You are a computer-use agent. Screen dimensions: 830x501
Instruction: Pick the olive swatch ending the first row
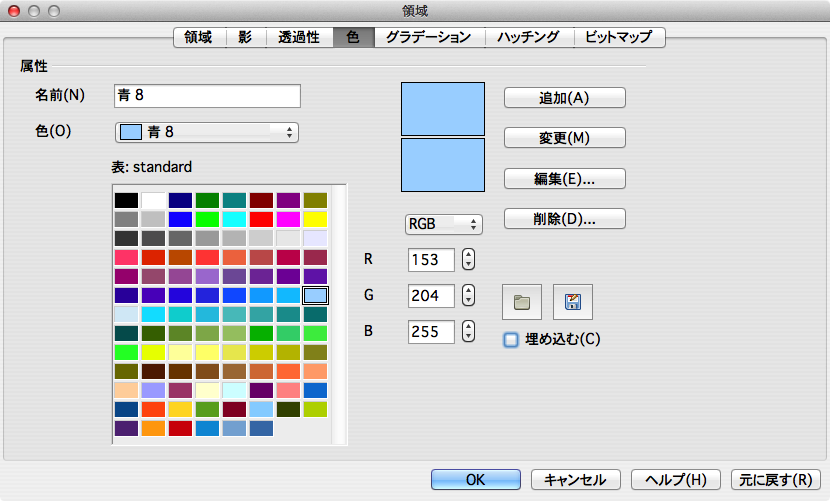tap(315, 200)
